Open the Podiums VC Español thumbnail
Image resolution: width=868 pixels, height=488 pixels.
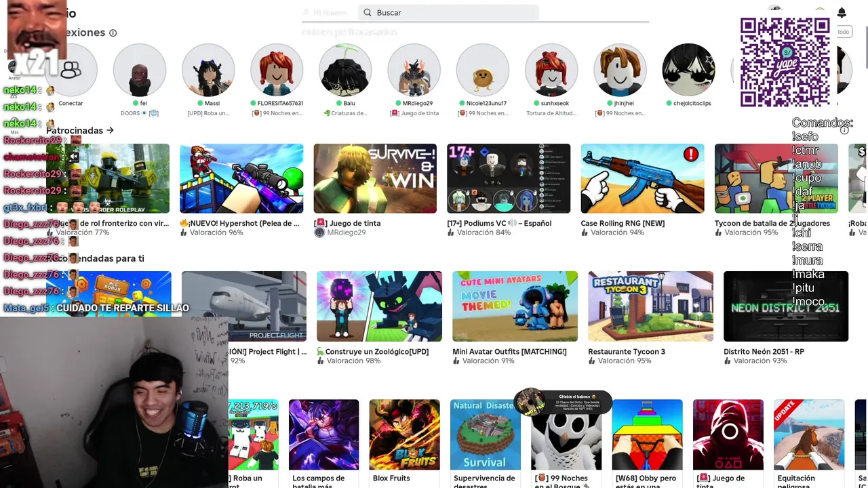(x=509, y=178)
